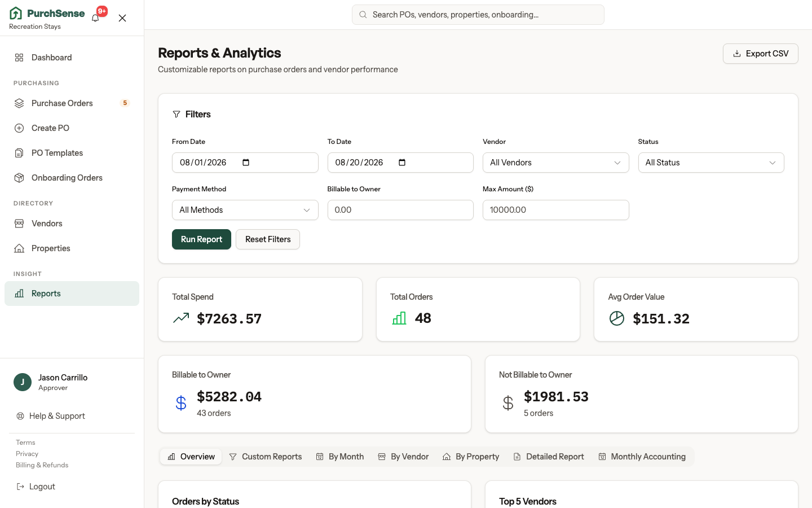Image resolution: width=812 pixels, height=508 pixels.
Task: Click the '5 orders' text
Action: 539,413
